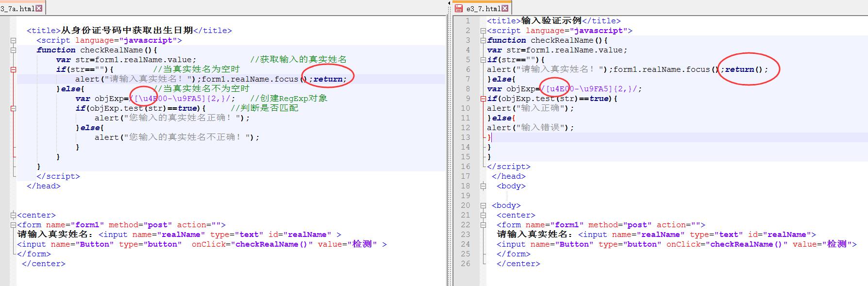This screenshot has width=868, height=286.
Task: Collapse fold marker on line 3 in right pane
Action: (483, 40)
